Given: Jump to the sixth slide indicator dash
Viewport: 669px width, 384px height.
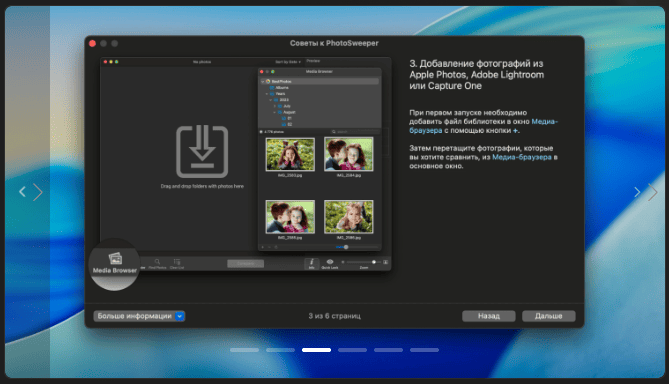Looking at the screenshot, I should (x=425, y=350).
